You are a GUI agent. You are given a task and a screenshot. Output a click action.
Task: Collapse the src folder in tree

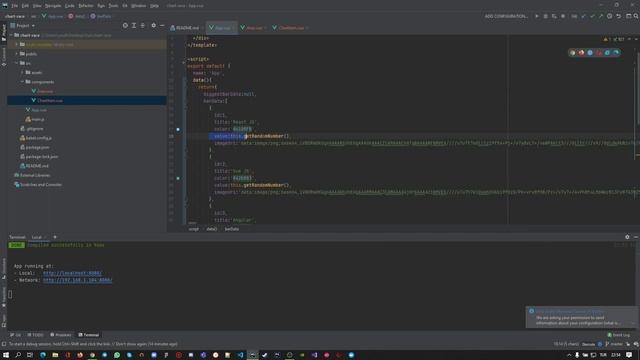[x=17, y=63]
